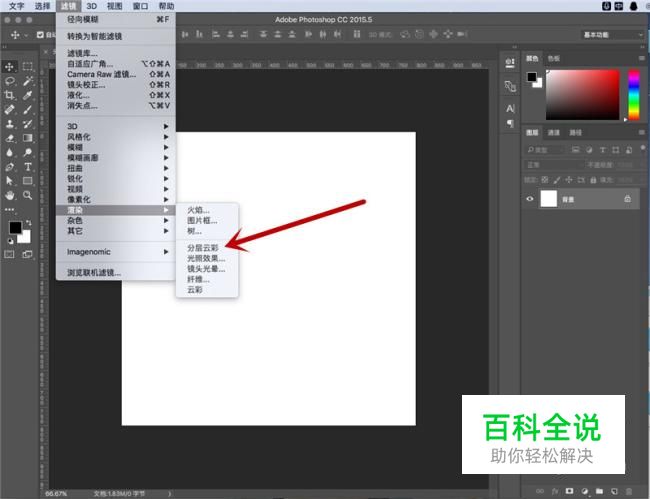Select the 背景 layer thumbnail
Screen dimensions: 650x499
[548, 199]
